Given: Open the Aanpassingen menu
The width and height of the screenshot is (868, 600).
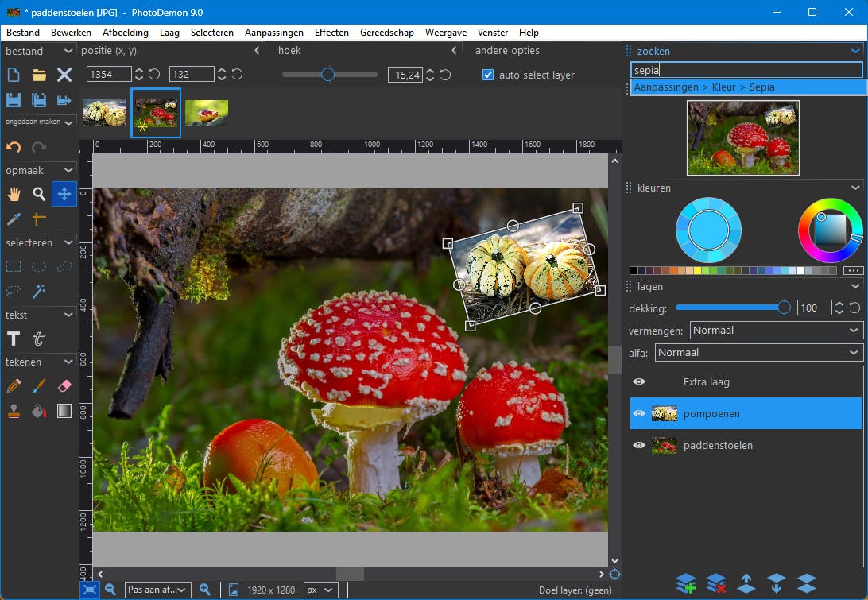Looking at the screenshot, I should pyautogui.click(x=273, y=33).
